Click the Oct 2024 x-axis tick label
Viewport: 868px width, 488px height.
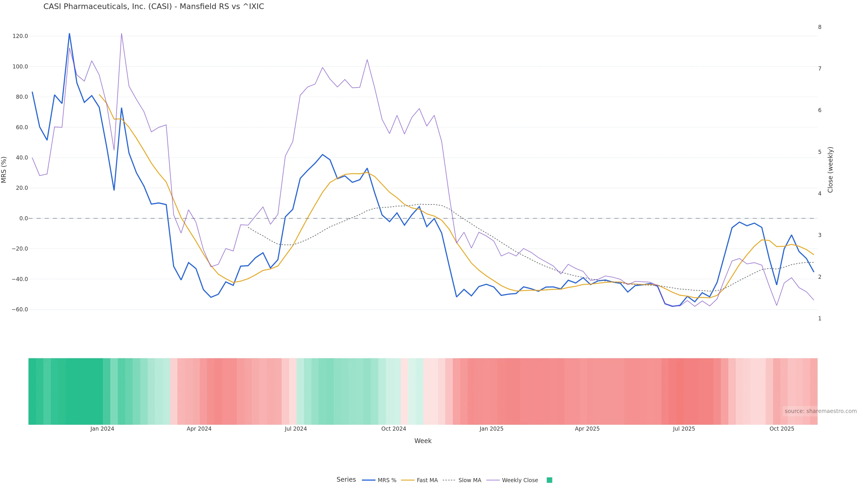(394, 429)
